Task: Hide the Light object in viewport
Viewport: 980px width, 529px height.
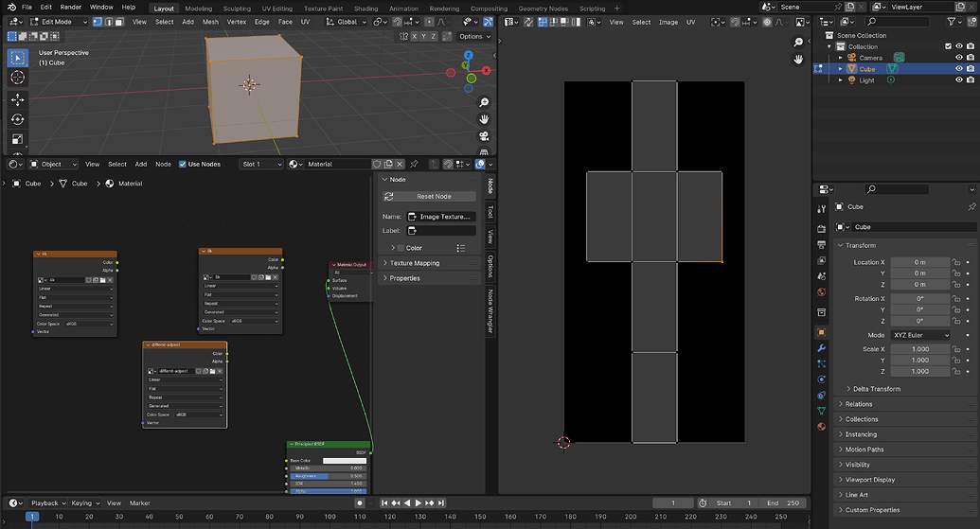Action: click(959, 79)
